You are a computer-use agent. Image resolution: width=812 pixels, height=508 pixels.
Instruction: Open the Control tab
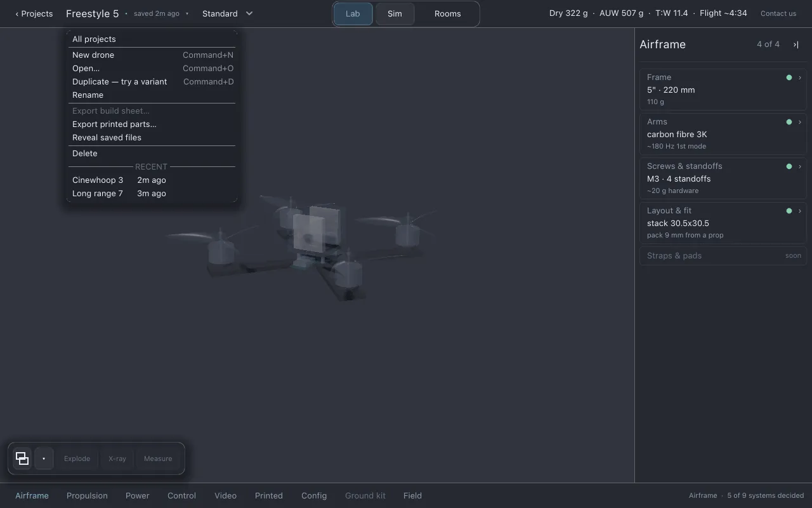pyautogui.click(x=182, y=496)
